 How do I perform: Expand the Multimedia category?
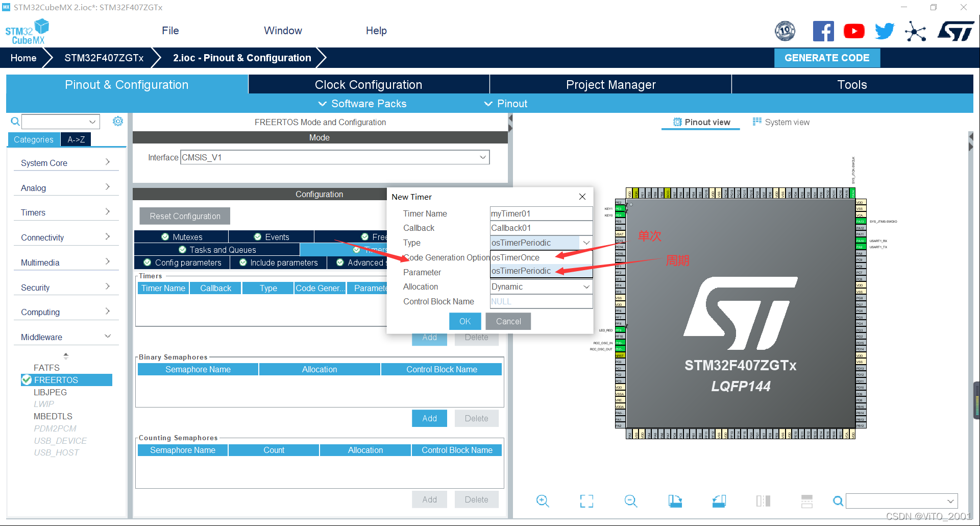click(x=66, y=262)
